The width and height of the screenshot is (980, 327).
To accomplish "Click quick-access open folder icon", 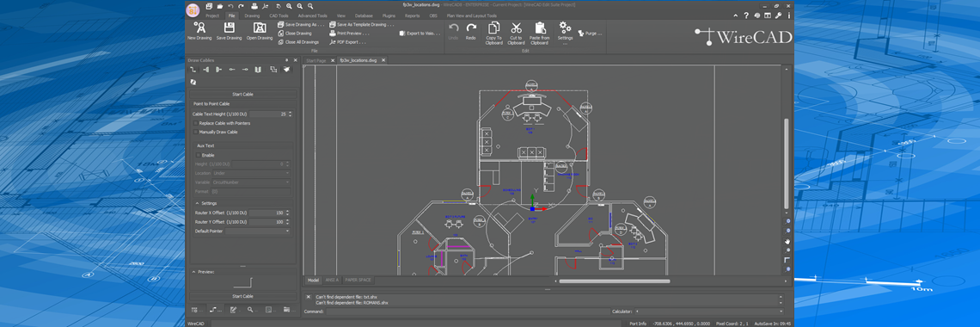I will [x=220, y=6].
